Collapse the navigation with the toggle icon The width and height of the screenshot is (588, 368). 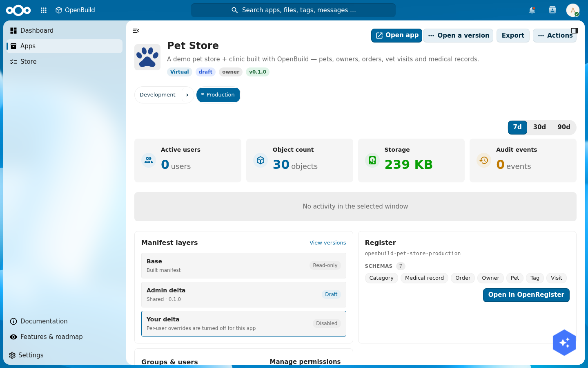tap(136, 31)
